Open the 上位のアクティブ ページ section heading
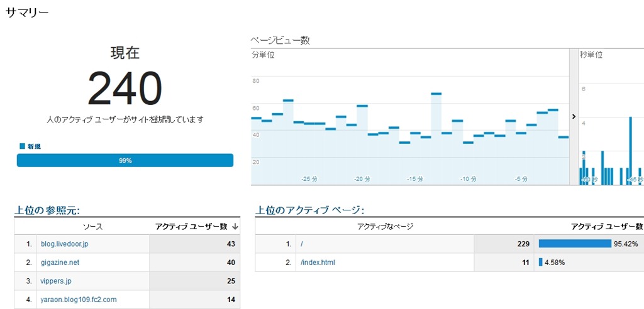Image resolution: width=644 pixels, height=309 pixels. (x=310, y=210)
